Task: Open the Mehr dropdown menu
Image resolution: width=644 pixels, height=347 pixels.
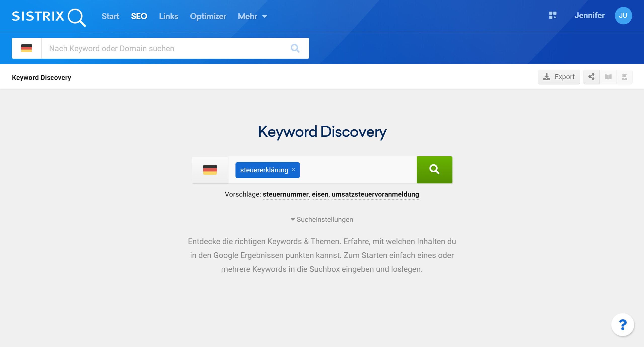Action: tap(252, 16)
